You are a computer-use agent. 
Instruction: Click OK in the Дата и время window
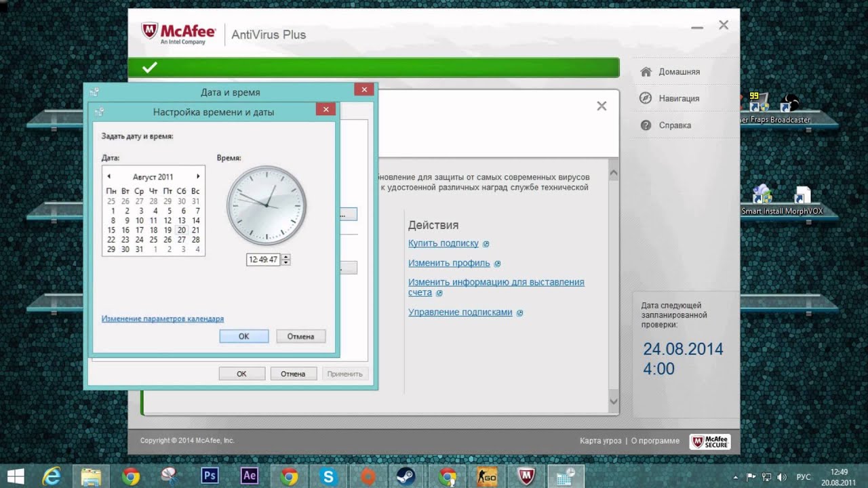pos(241,373)
